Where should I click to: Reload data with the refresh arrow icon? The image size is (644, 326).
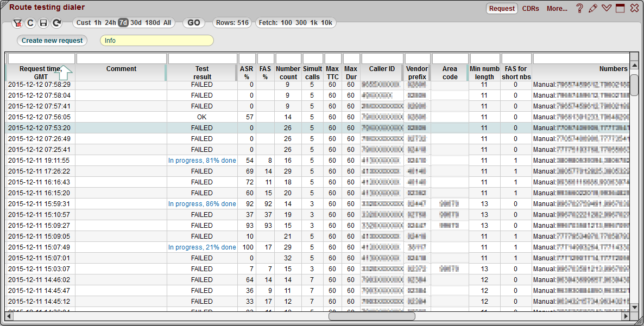[56, 23]
